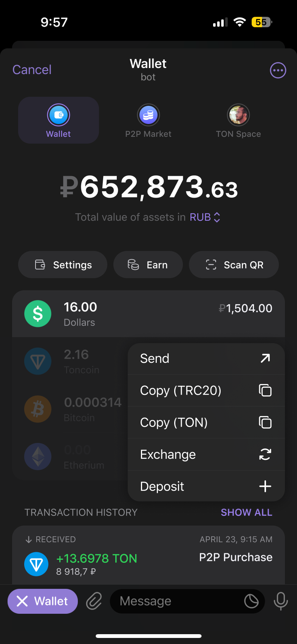Tap the Exchange refresh arrows icon
Viewport: 297px width, 644px height.
pyautogui.click(x=265, y=454)
